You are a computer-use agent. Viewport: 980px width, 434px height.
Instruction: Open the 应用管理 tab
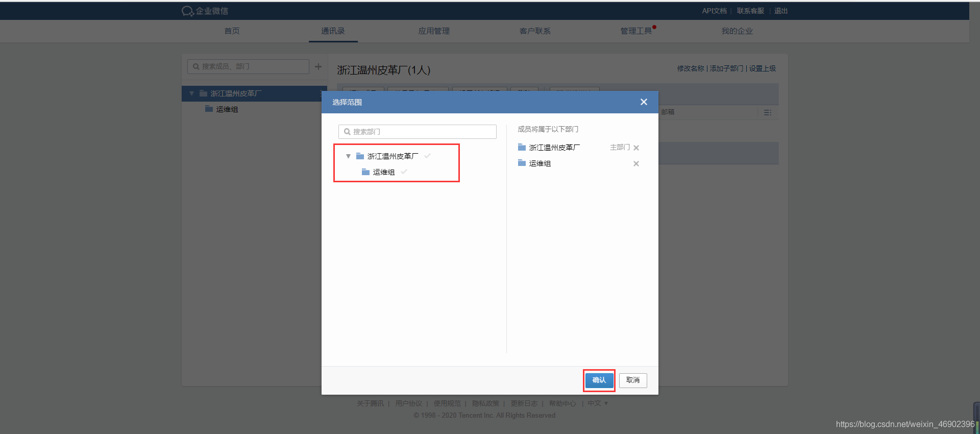(434, 31)
